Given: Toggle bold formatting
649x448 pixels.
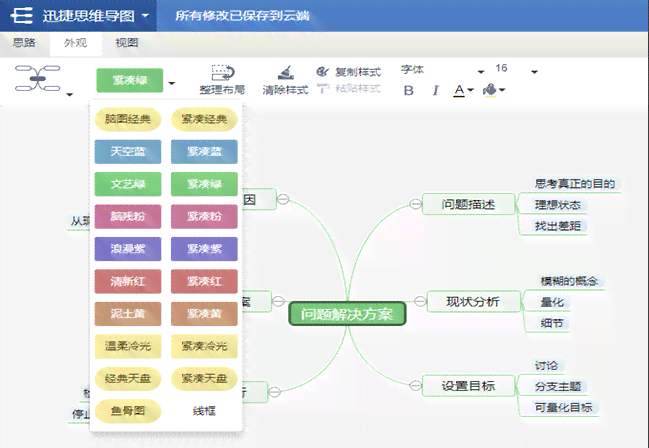Looking at the screenshot, I should (x=409, y=90).
